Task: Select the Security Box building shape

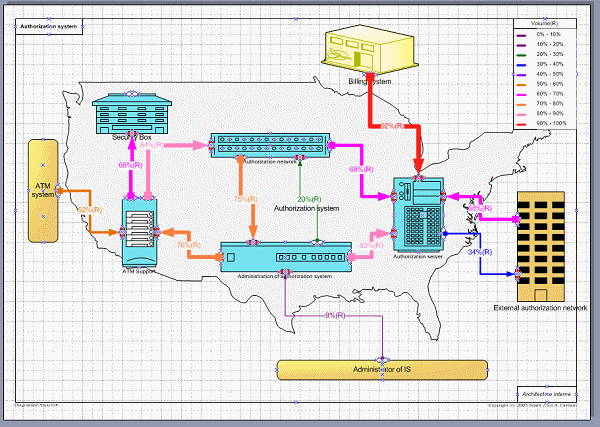Action: 132,114
